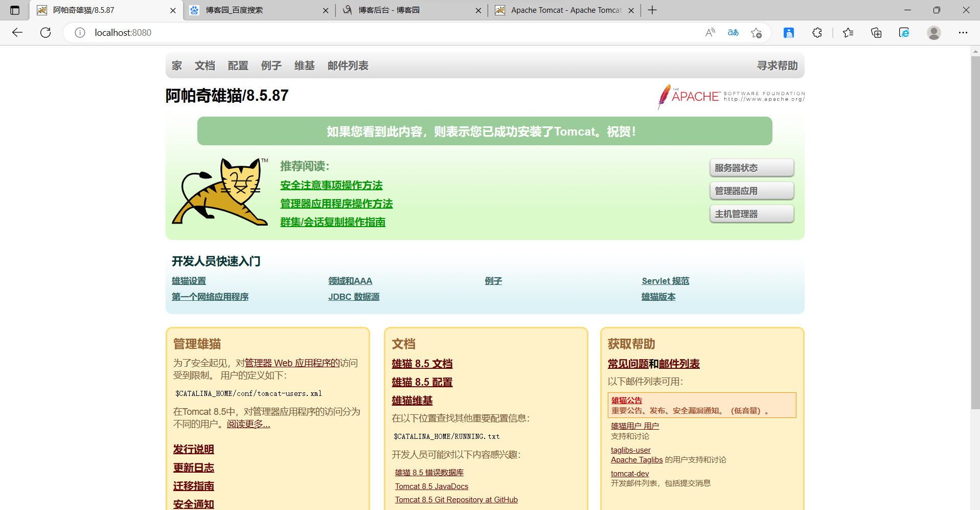This screenshot has width=980, height=510.
Task: Click the 管理器应用 button
Action: point(751,191)
